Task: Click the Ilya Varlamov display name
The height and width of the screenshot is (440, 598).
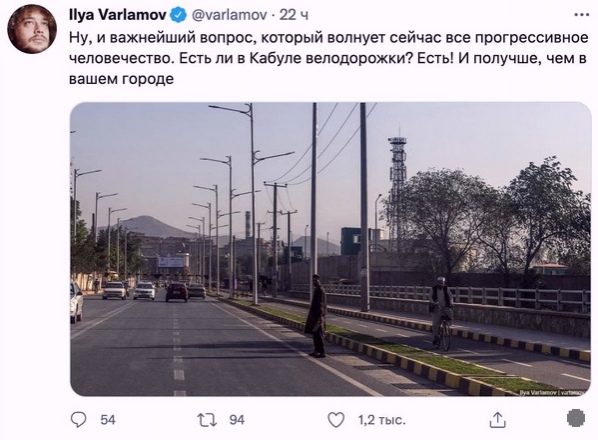Action: coord(117,15)
